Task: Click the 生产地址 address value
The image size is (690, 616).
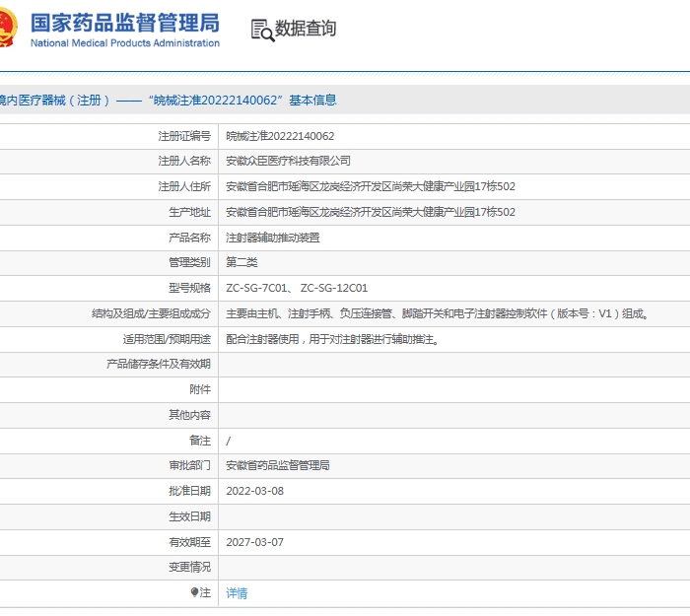Action: [x=371, y=212]
